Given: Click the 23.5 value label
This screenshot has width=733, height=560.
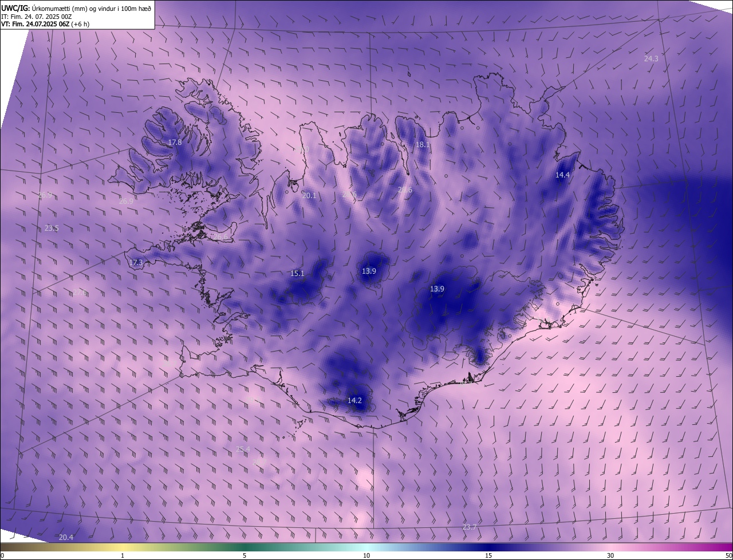Looking at the screenshot, I should 52,228.
